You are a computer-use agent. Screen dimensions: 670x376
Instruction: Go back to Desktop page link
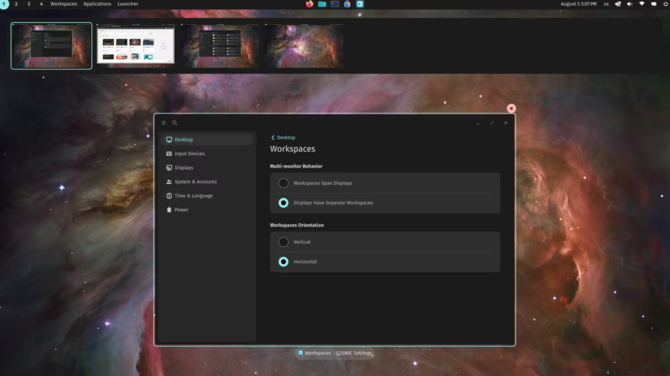pos(283,138)
